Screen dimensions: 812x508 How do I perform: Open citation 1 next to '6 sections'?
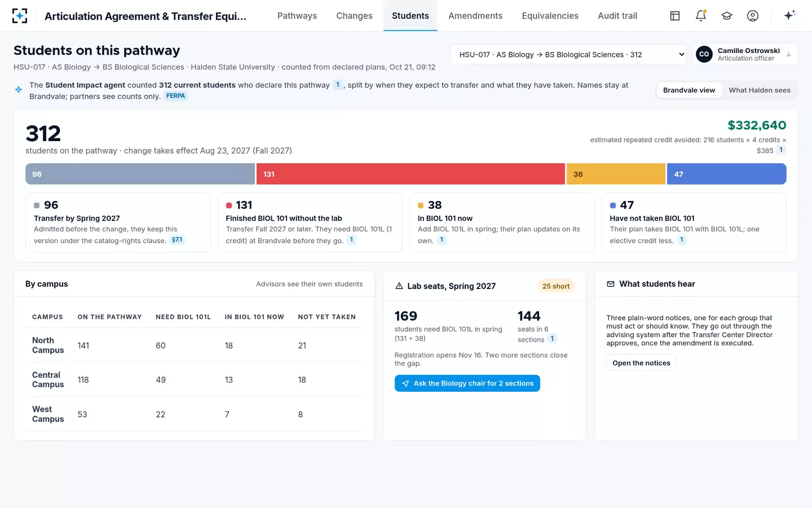click(552, 339)
